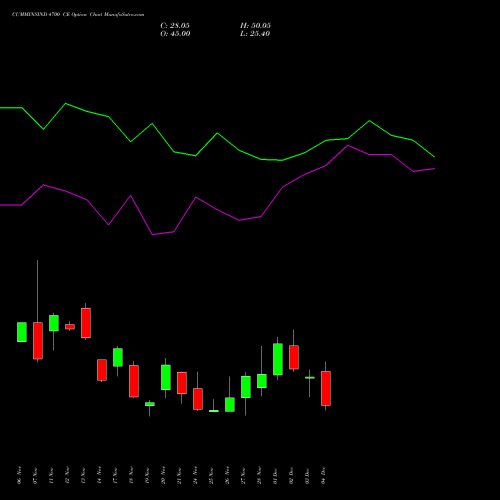This screenshot has width=500, height=500.
Task: Select the green 20 Nov candlestick
Action: click(x=166, y=377)
